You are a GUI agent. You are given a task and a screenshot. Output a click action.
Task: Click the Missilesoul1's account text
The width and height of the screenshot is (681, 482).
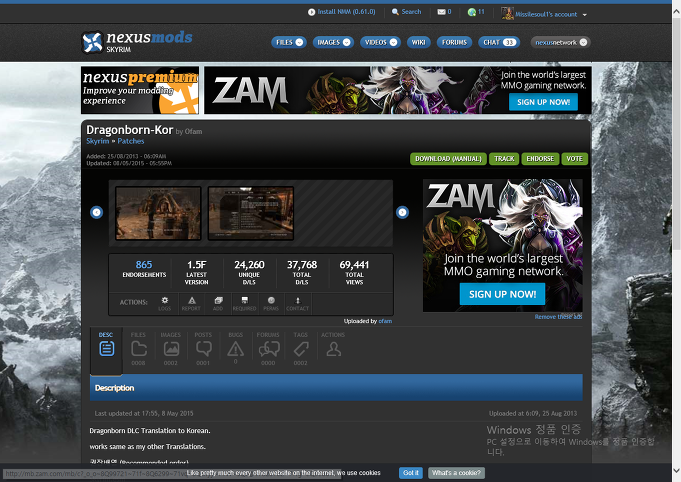tap(546, 14)
